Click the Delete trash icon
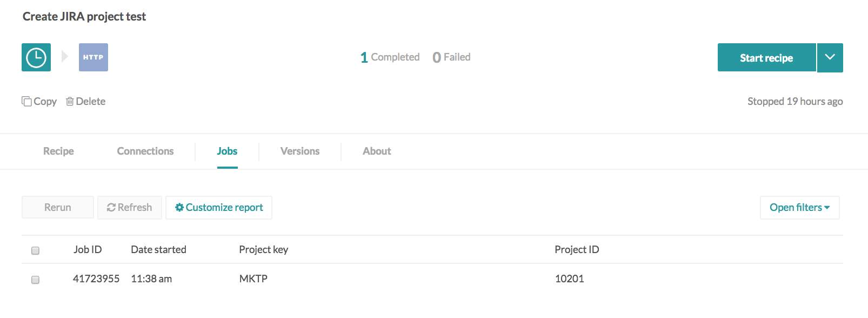This screenshot has width=868, height=318. (70, 101)
